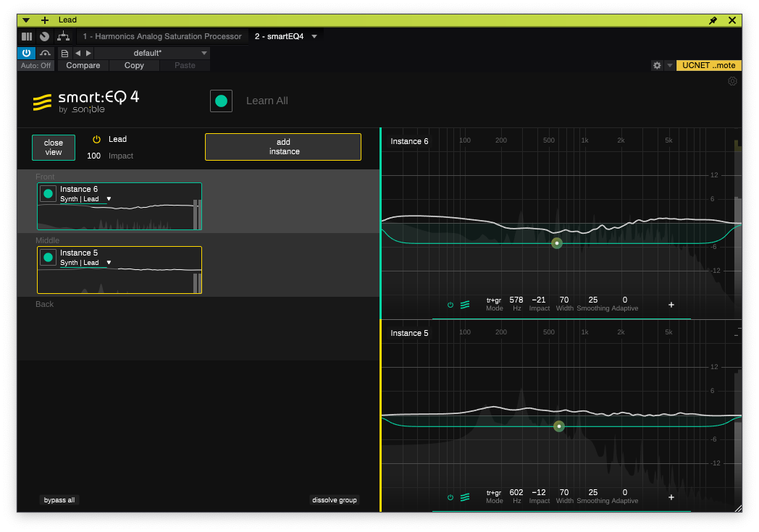Click the UCNET ..mote control label
The image size is (759, 532).
[x=708, y=65]
